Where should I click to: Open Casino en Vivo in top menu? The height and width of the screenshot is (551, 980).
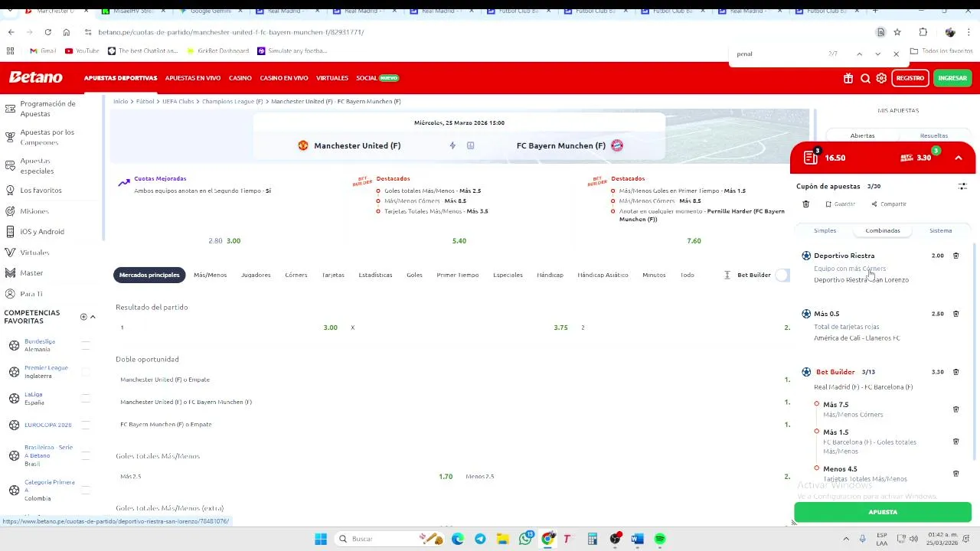[x=284, y=78]
